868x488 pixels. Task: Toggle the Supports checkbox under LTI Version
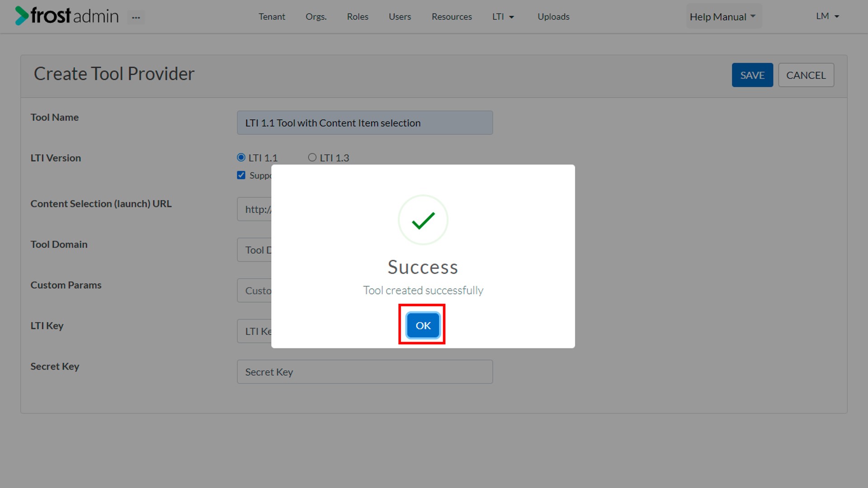(x=241, y=175)
